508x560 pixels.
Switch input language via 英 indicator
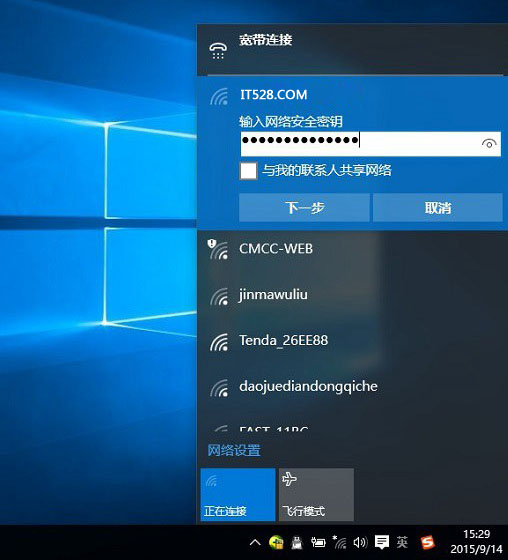pyautogui.click(x=402, y=542)
